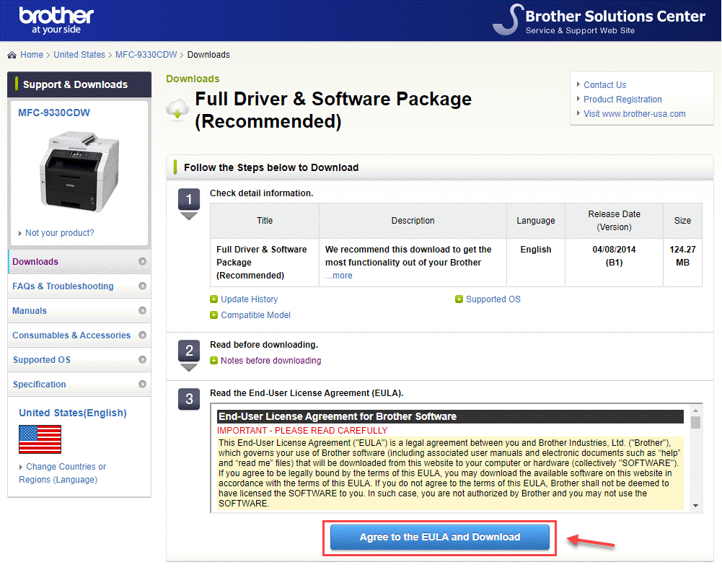Click the arrow icon beside Supported OS
722x588 pixels.
pyautogui.click(x=142, y=360)
